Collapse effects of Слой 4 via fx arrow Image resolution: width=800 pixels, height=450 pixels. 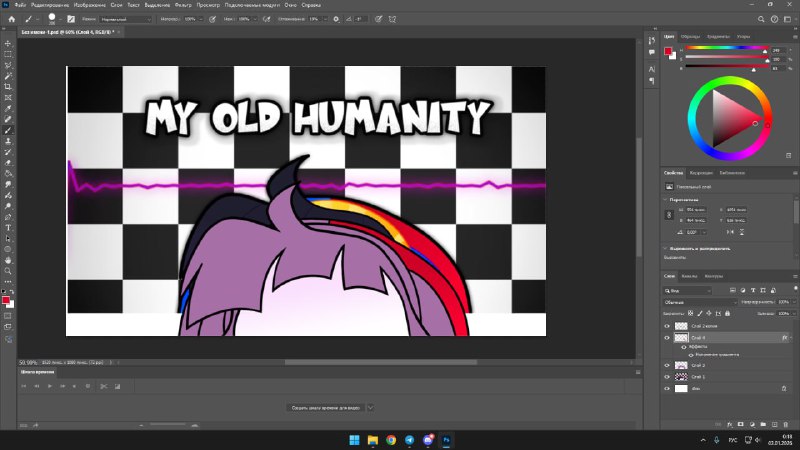click(x=791, y=337)
